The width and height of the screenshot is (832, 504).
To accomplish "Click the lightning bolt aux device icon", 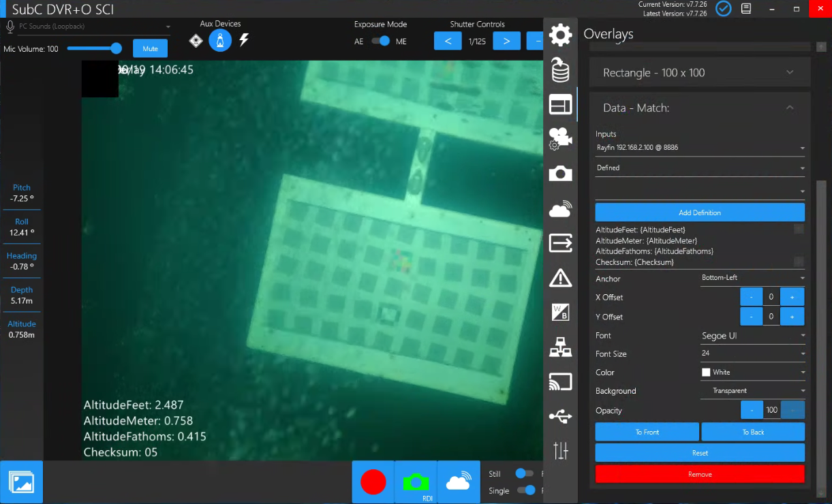I will point(244,41).
